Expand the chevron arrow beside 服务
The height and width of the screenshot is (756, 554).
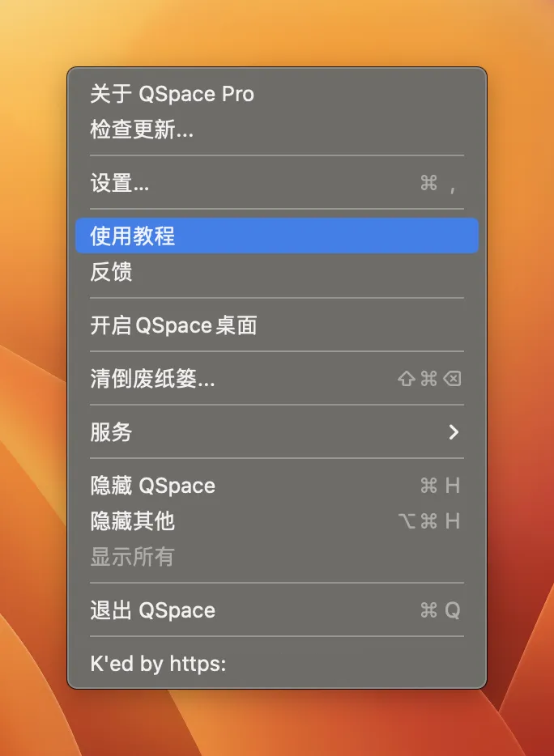(454, 432)
